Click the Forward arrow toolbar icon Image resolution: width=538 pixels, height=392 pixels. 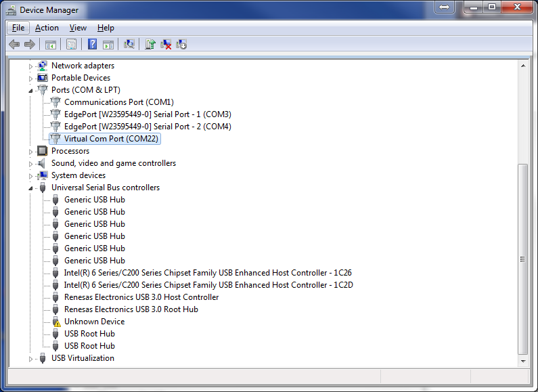30,44
